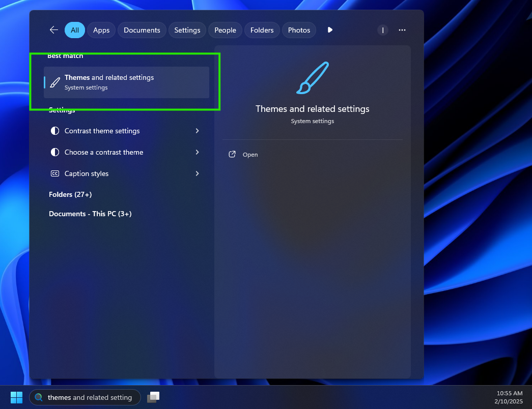532x409 pixels.
Task: Switch to the Folders filter tab
Action: tap(262, 30)
